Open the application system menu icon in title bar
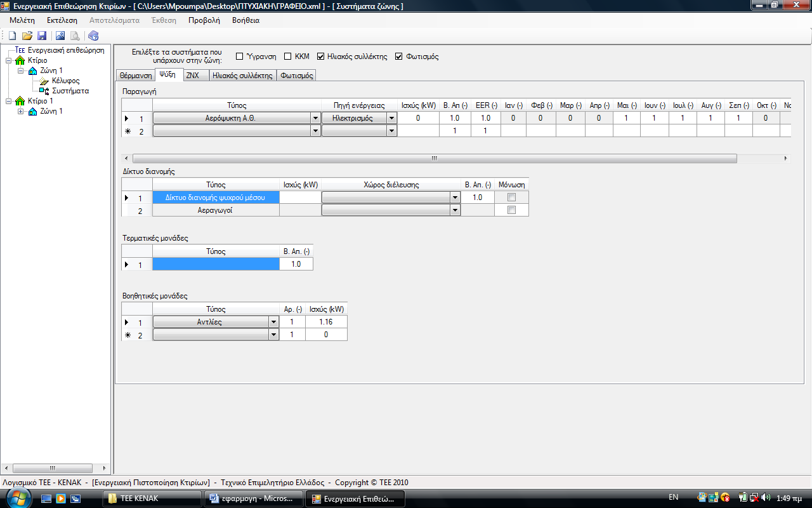Image resolution: width=812 pixels, height=508 pixels. pyautogui.click(x=6, y=6)
